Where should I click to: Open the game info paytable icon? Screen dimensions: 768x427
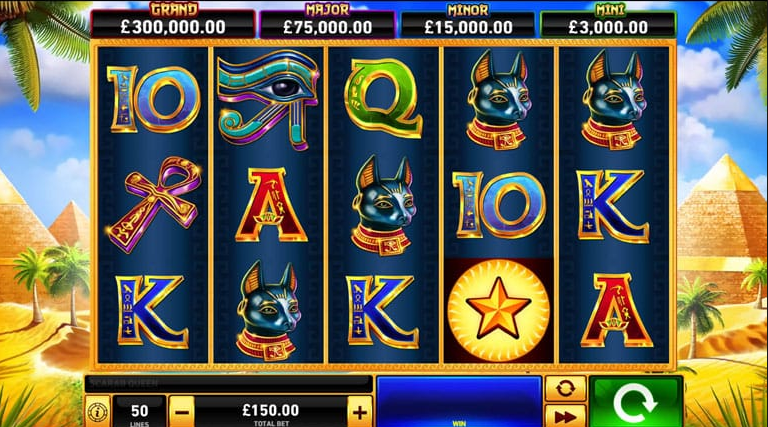97,412
